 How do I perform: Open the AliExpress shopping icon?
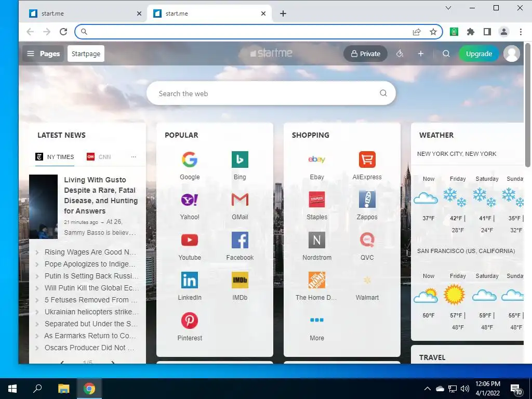[367, 159]
